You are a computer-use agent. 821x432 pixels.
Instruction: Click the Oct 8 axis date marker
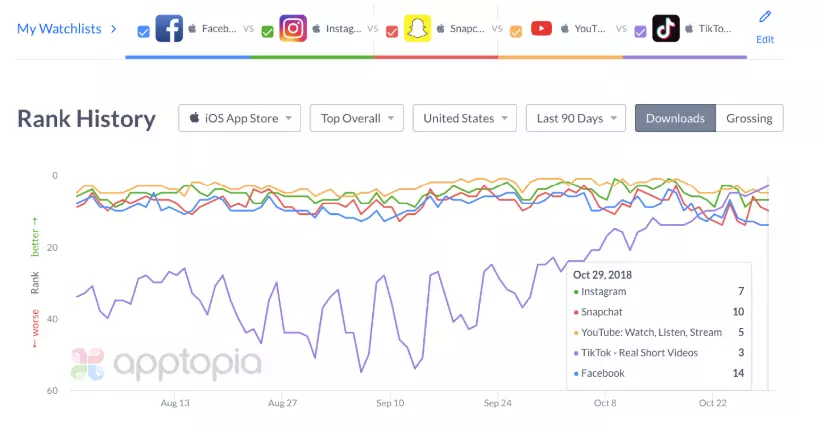point(606,403)
